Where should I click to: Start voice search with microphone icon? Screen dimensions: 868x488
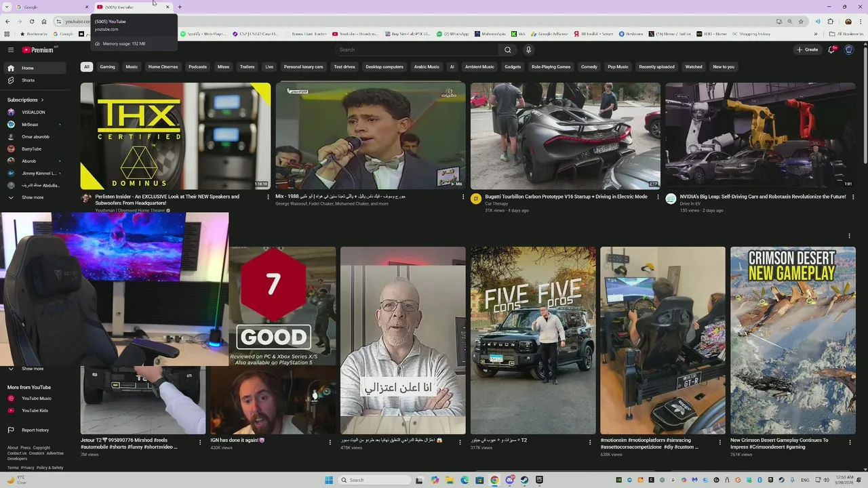coord(528,49)
